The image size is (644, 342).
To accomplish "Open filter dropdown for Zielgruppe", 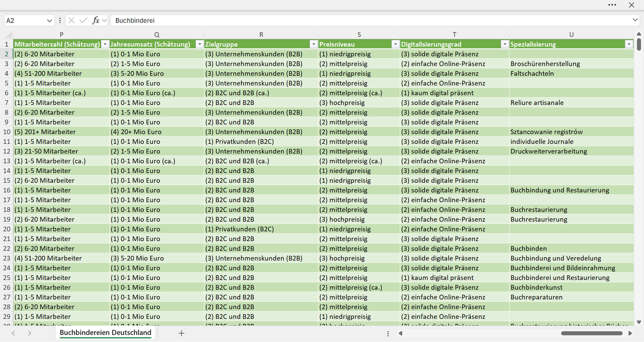I will (314, 44).
